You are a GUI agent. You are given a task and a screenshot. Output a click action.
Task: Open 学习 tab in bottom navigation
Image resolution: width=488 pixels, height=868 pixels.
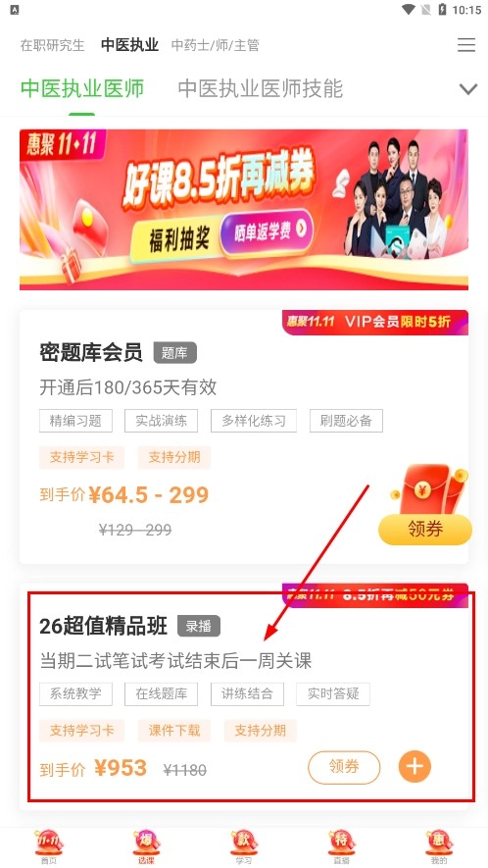click(x=244, y=847)
